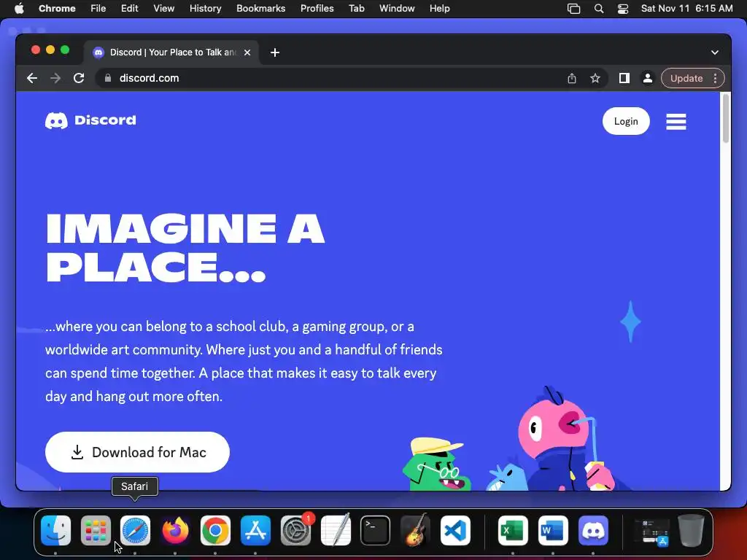Open the History menu

[205, 8]
